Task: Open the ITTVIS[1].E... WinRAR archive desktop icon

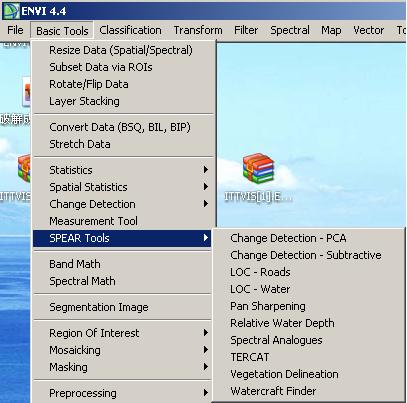Action: [258, 177]
